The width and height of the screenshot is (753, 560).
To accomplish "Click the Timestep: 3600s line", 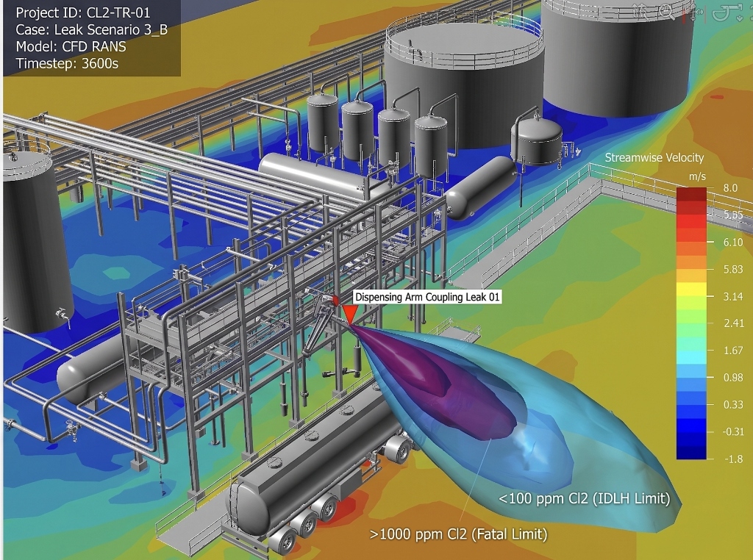I will 67,64.
